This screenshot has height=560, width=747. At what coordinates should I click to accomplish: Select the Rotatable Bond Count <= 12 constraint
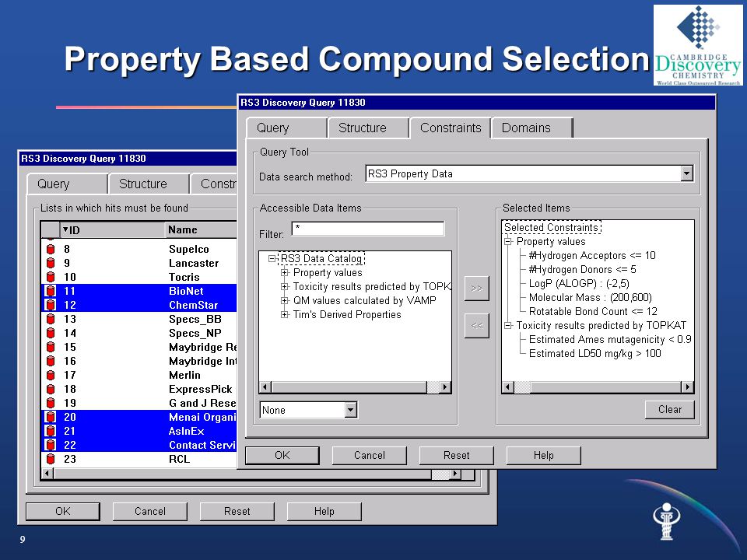593,311
